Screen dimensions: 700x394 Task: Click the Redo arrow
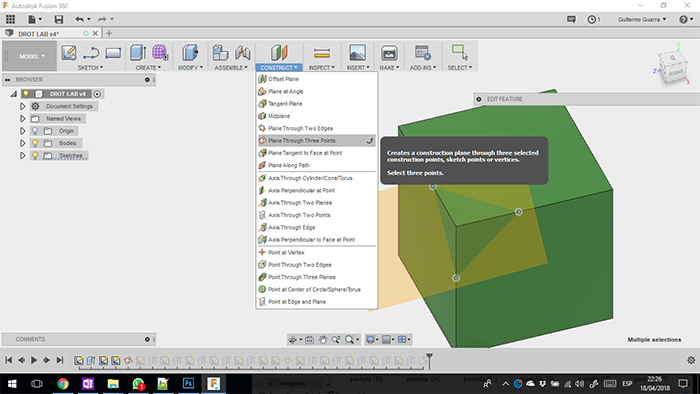pyautogui.click(x=102, y=19)
